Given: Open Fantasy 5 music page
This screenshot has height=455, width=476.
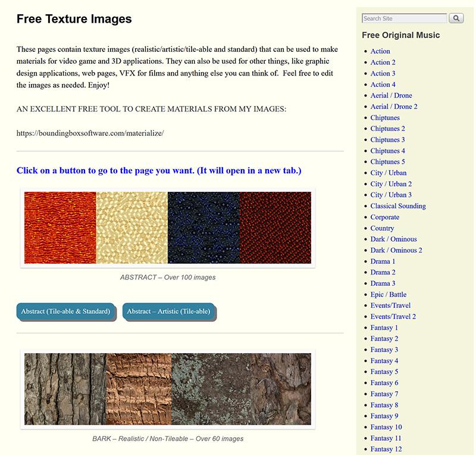Looking at the screenshot, I should point(384,372).
